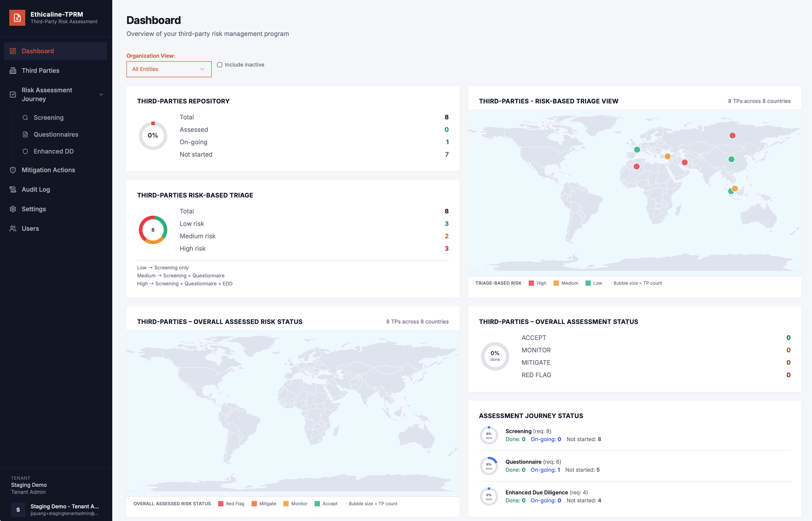Click the Not started count 7
The height and width of the screenshot is (521, 812).
(x=447, y=155)
